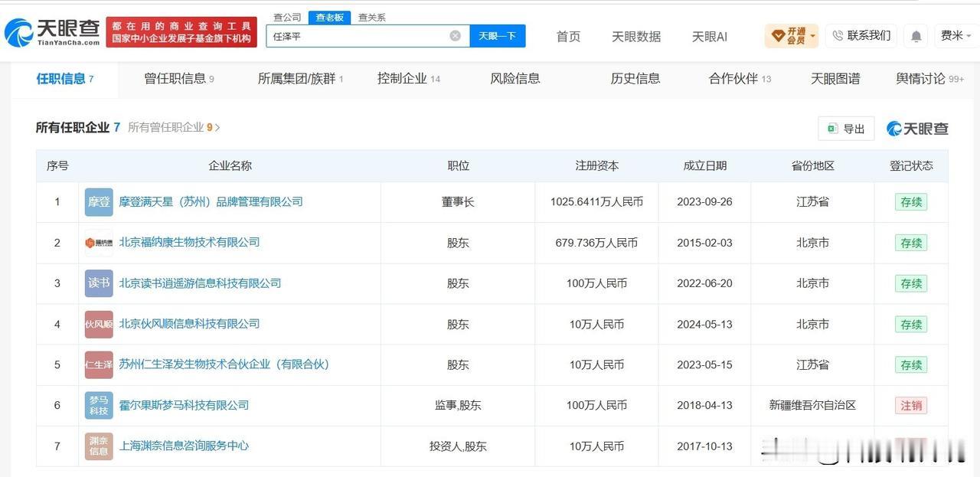Viewport: 980px width, 477px height.
Task: Click the 新疆维吾尔自治区 region cell
Action: coord(812,405)
